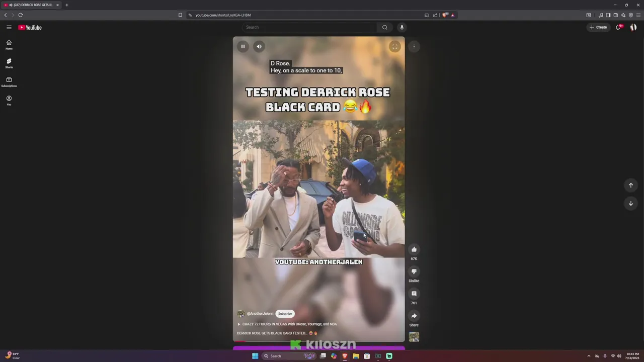644x362 pixels.
Task: Open Shorts in the YouTube sidebar
Action: click(9, 63)
